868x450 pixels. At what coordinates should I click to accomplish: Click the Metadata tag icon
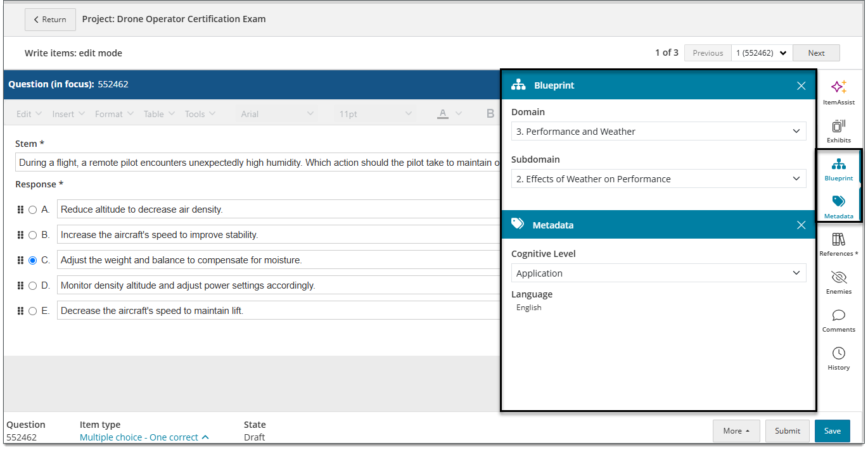pos(838,201)
